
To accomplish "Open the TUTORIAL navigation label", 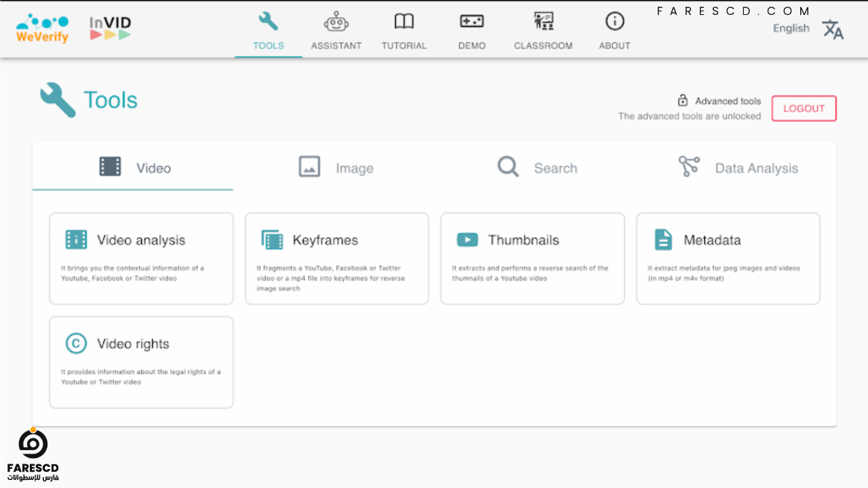I will 404,45.
